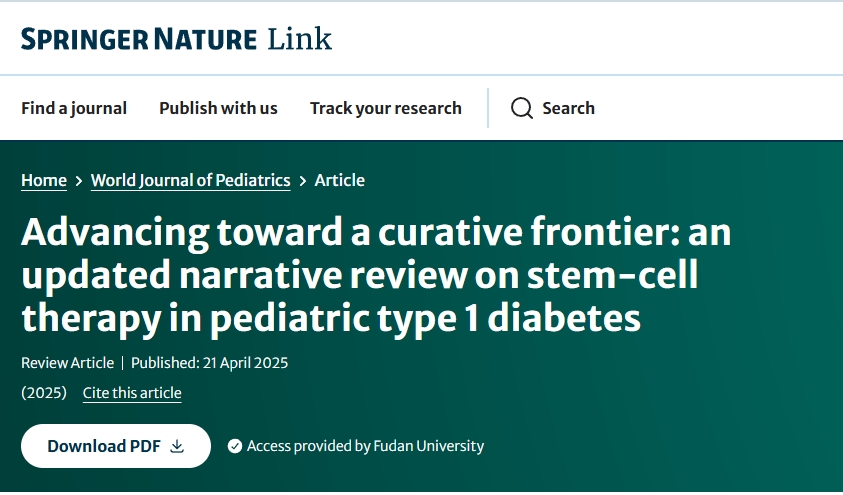Click the breadcrumb chevron after Home

(x=79, y=181)
